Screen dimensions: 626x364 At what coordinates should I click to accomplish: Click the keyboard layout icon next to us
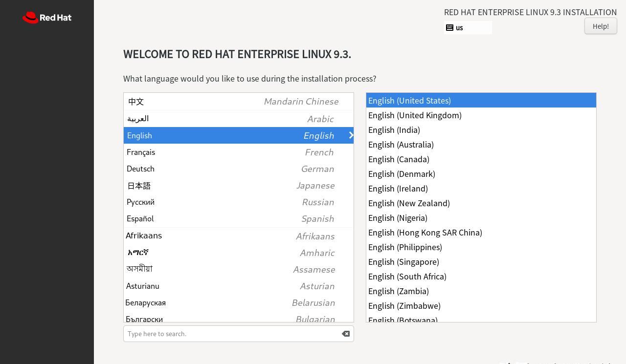pos(449,28)
